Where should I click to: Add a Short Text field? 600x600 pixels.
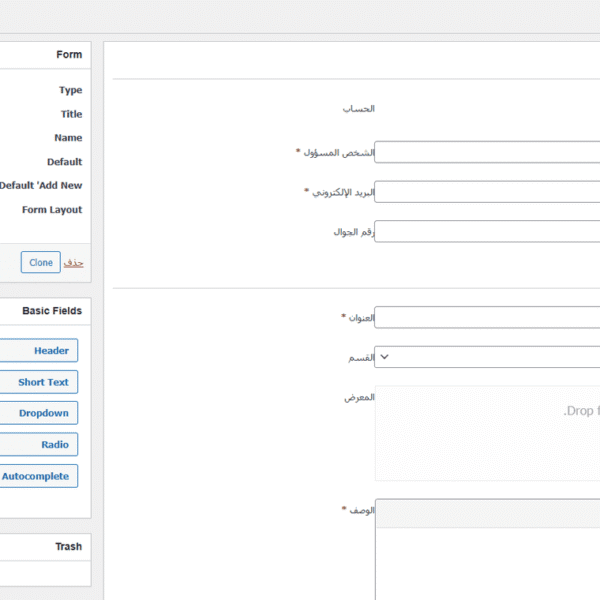click(39, 382)
